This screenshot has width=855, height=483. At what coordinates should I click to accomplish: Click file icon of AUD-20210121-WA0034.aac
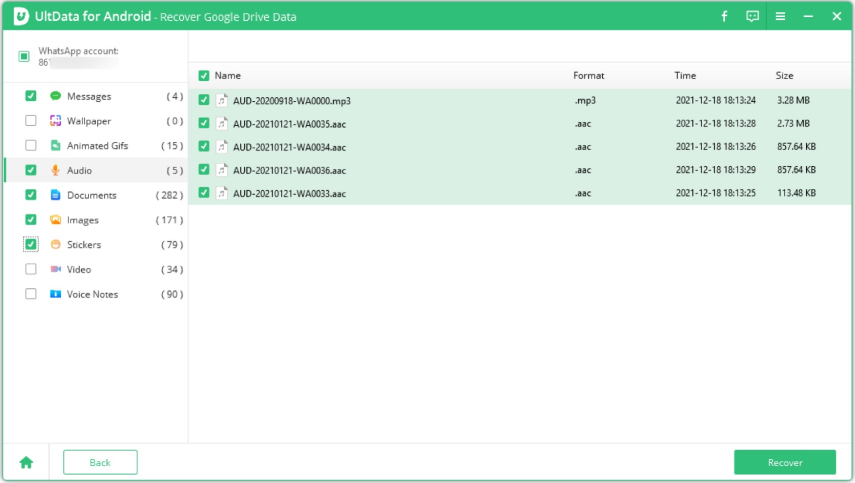click(221, 147)
